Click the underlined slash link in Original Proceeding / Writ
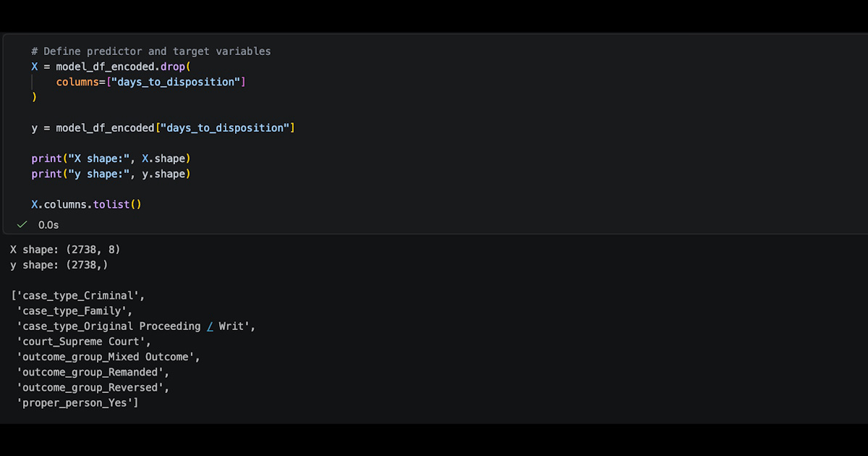 pos(210,326)
